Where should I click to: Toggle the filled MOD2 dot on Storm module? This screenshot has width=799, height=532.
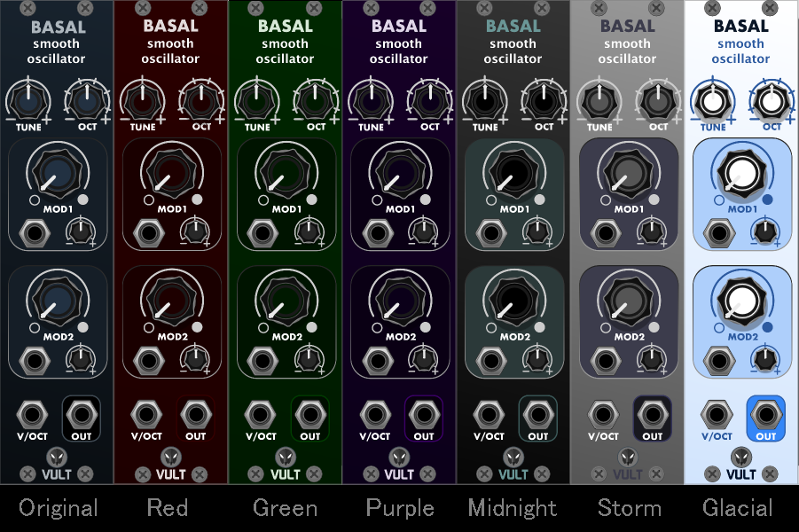tap(654, 327)
